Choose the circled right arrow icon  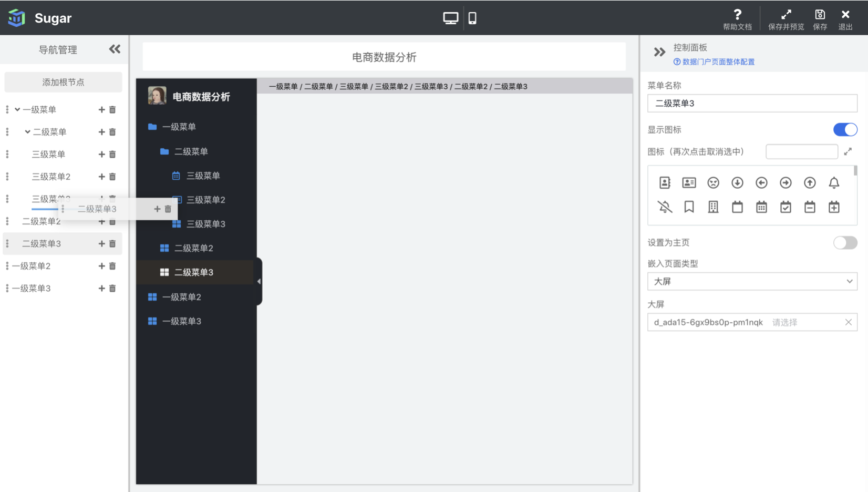[x=786, y=182]
